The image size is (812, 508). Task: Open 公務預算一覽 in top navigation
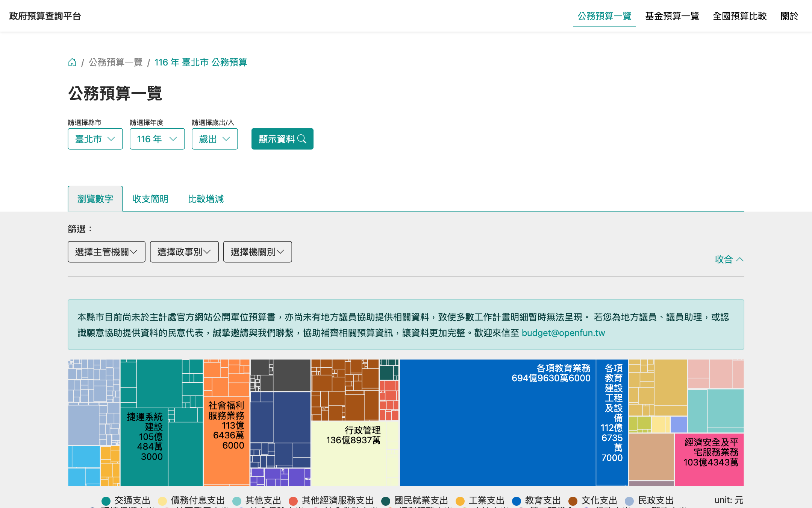pyautogui.click(x=604, y=16)
